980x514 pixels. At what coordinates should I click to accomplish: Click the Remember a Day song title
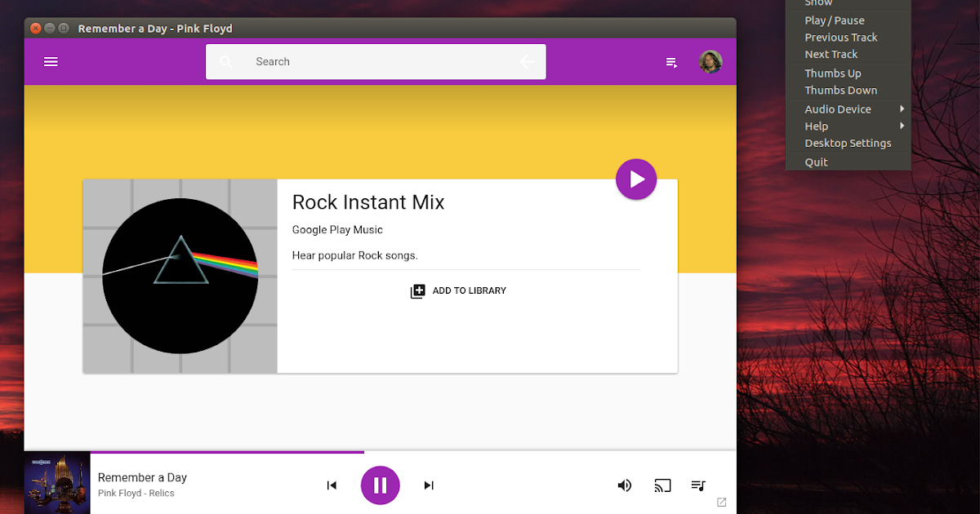[x=142, y=478]
